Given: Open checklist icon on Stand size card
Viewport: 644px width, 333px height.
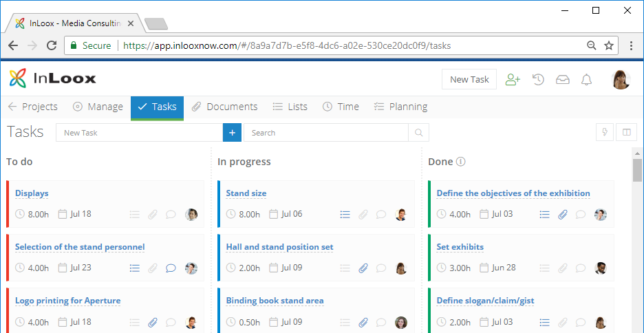Looking at the screenshot, I should click(345, 215).
